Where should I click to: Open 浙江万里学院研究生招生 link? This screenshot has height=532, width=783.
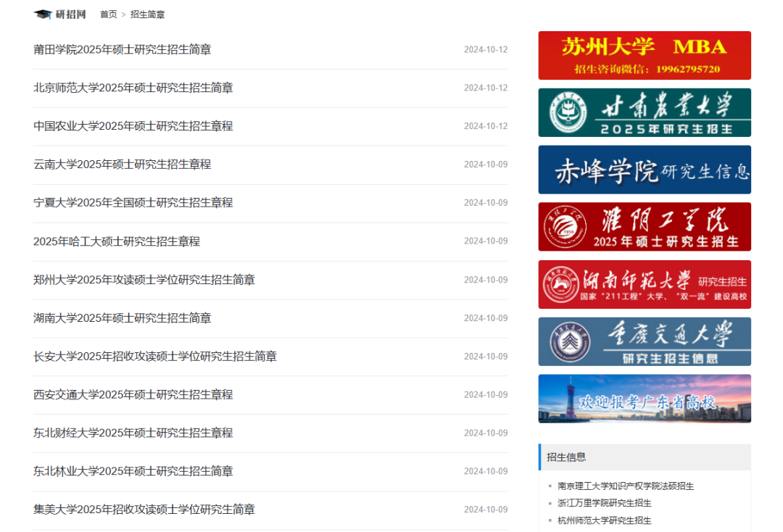pyautogui.click(x=604, y=503)
